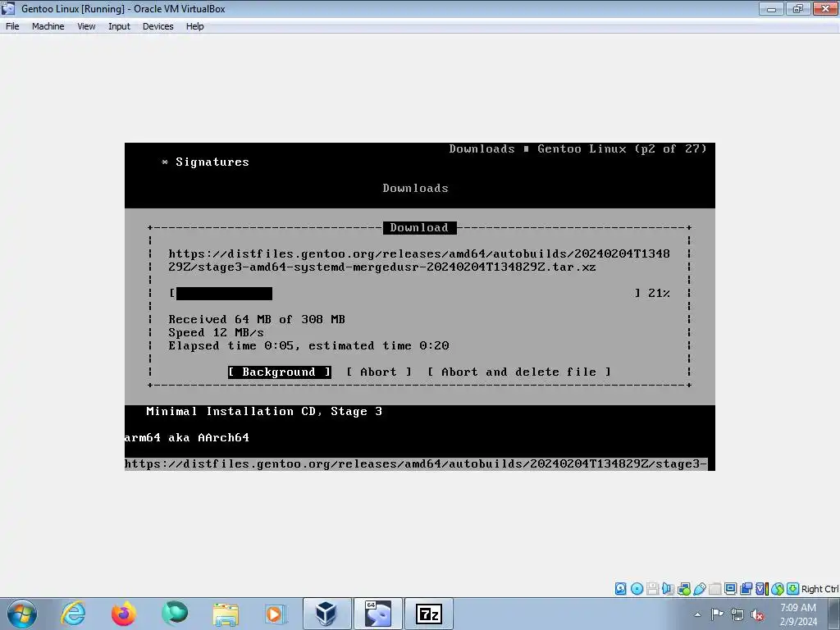Click the display indicator monitor icon
The width and height of the screenshot is (840, 630).
coord(730,589)
